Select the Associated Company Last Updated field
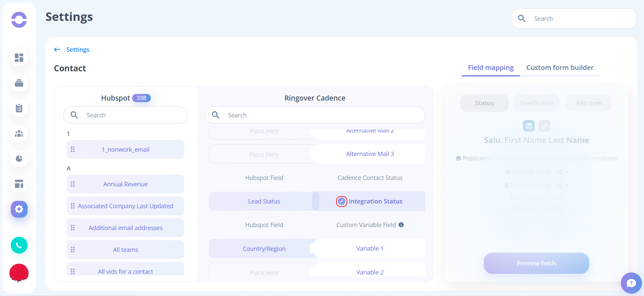The height and width of the screenshot is (296, 644). [x=126, y=206]
